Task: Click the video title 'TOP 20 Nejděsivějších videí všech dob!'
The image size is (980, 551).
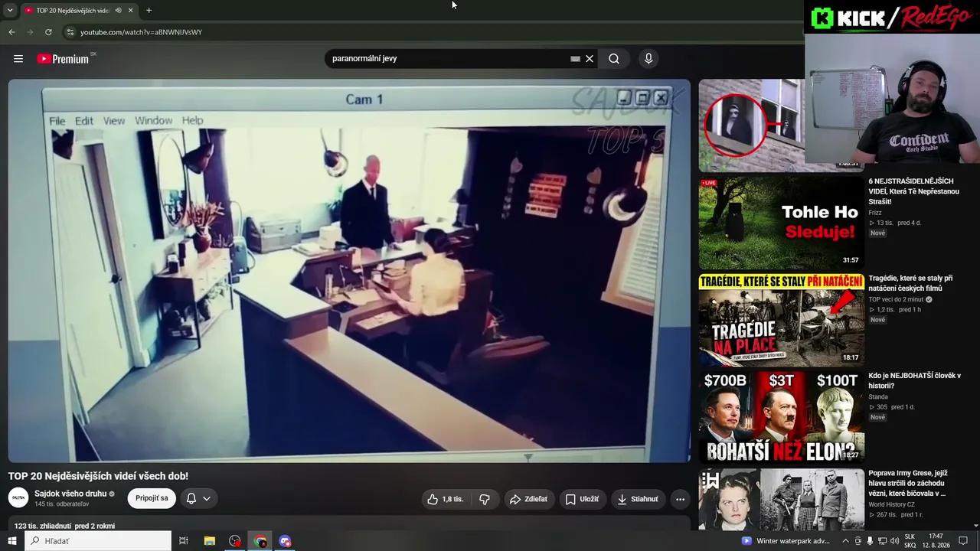Action: pos(98,476)
